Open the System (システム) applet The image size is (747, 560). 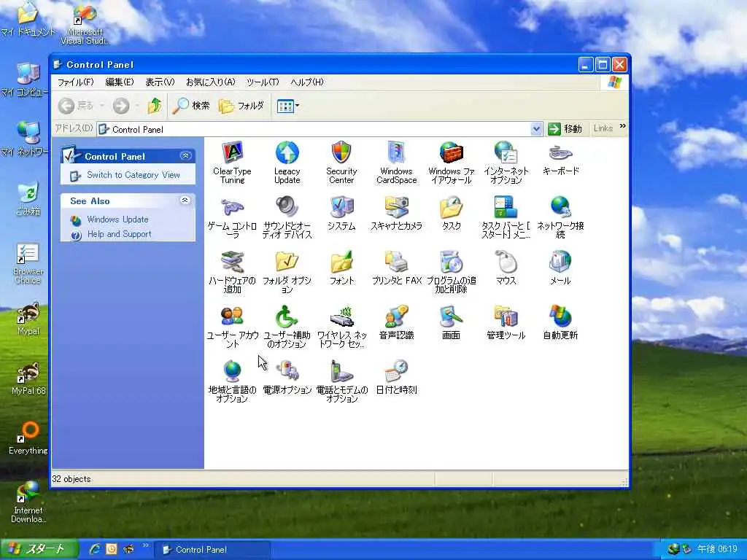click(341, 213)
